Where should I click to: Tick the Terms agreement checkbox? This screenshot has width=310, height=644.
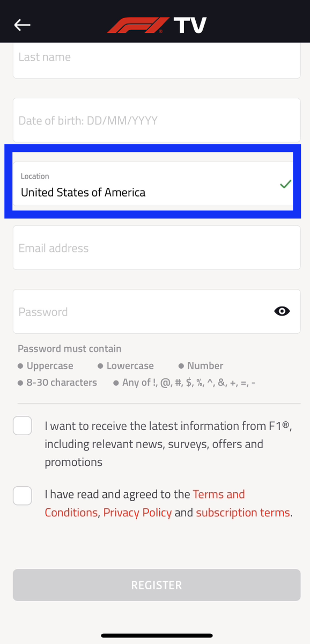tap(23, 495)
